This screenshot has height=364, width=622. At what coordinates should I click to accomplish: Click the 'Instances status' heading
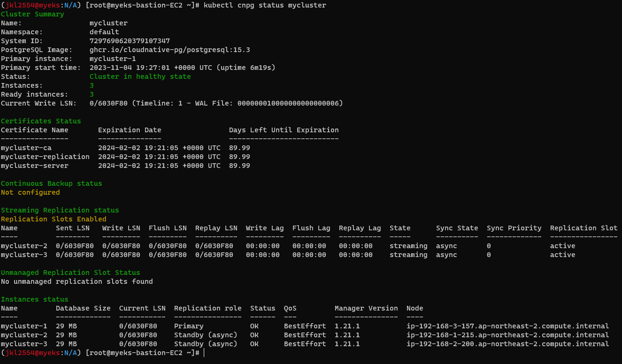[x=35, y=299]
